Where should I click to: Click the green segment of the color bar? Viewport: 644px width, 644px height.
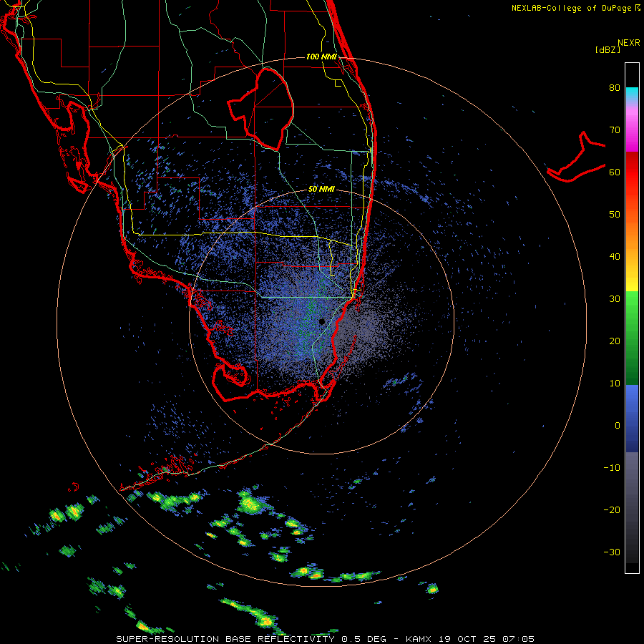pos(632,338)
